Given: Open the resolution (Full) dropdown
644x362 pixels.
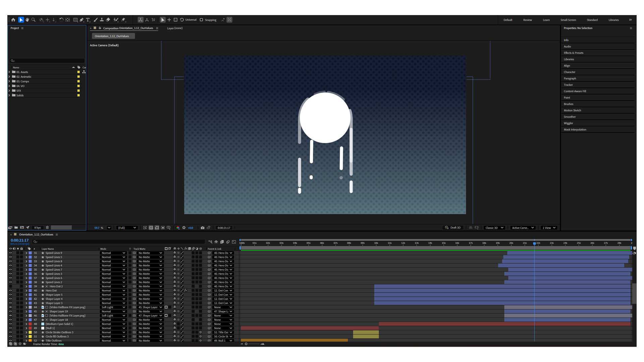Looking at the screenshot, I should (127, 228).
